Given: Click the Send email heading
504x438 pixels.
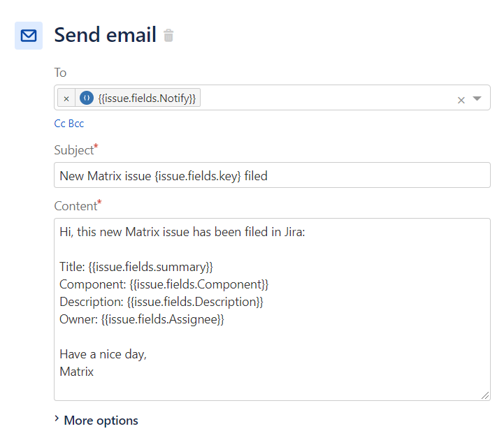Looking at the screenshot, I should [x=105, y=35].
